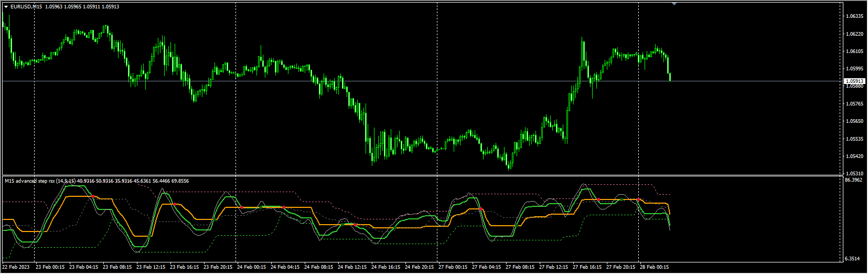Click the 24 Feb 08:15 time label

(x=319, y=267)
